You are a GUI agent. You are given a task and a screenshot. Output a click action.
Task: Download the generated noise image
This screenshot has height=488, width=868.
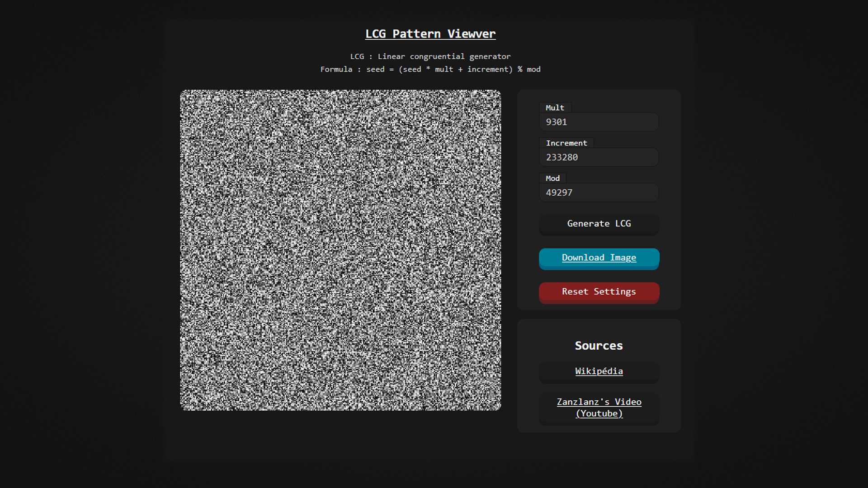click(599, 258)
